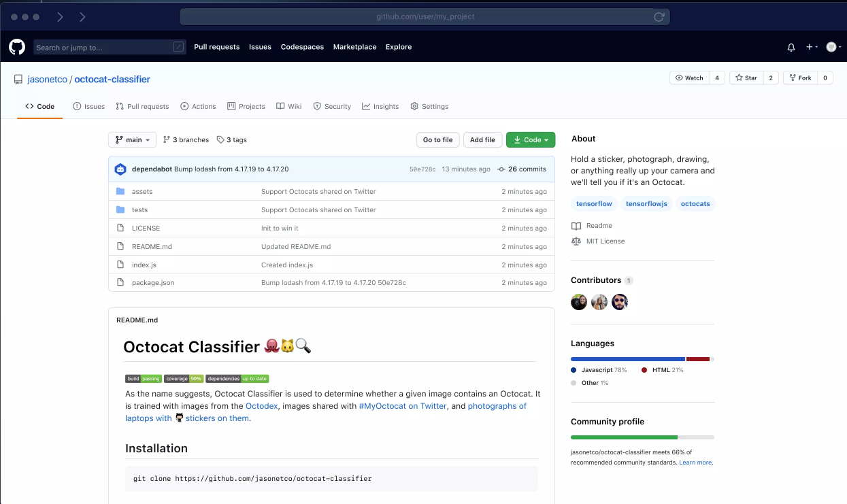Open the 3 branches link

tap(186, 140)
